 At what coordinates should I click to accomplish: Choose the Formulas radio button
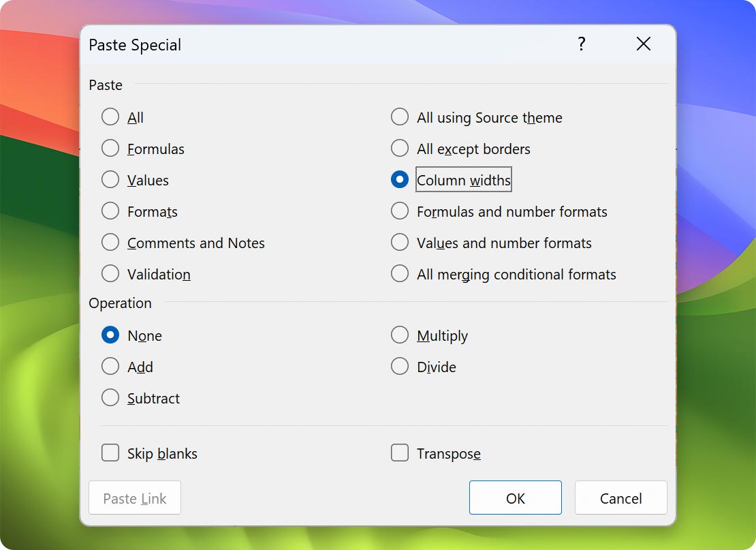tap(110, 149)
